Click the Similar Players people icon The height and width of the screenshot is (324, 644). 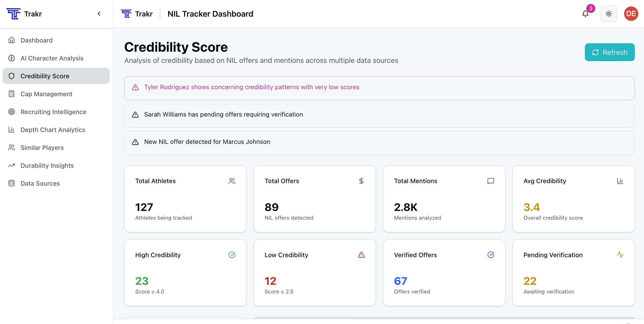pyautogui.click(x=11, y=148)
